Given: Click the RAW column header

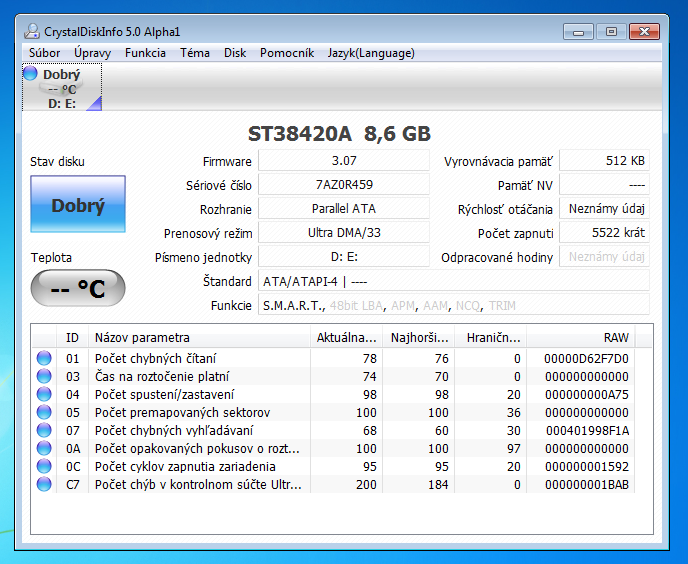Looking at the screenshot, I should [x=580, y=337].
